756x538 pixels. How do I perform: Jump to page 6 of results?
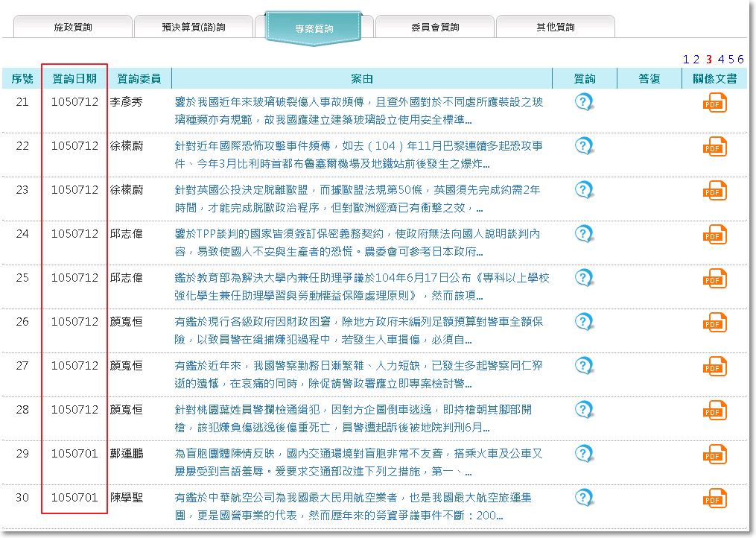[x=740, y=60]
